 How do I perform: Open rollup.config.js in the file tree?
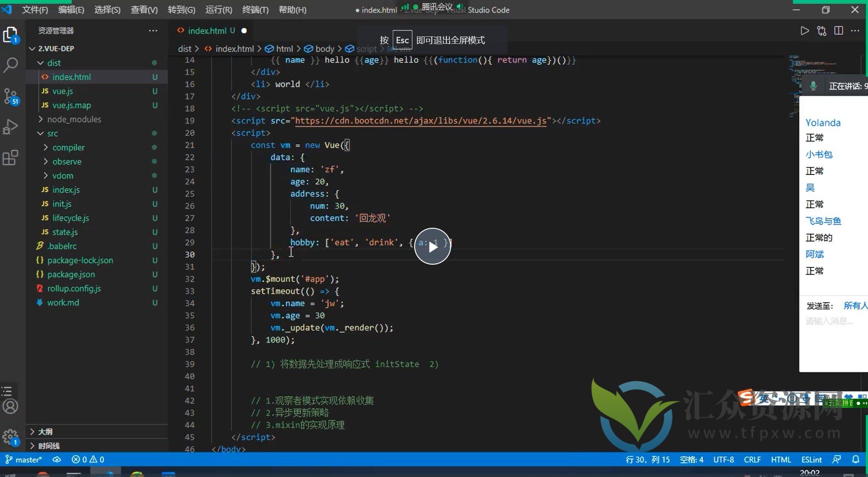coord(74,288)
